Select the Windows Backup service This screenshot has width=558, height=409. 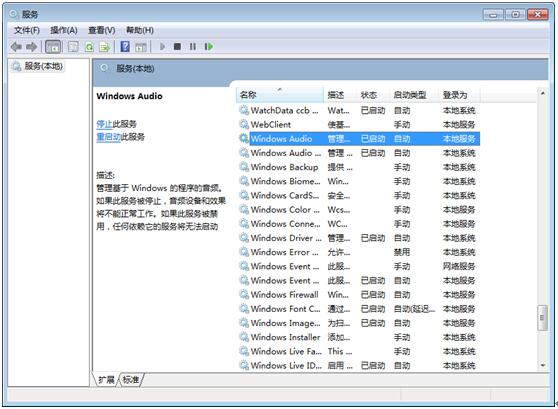point(359,167)
